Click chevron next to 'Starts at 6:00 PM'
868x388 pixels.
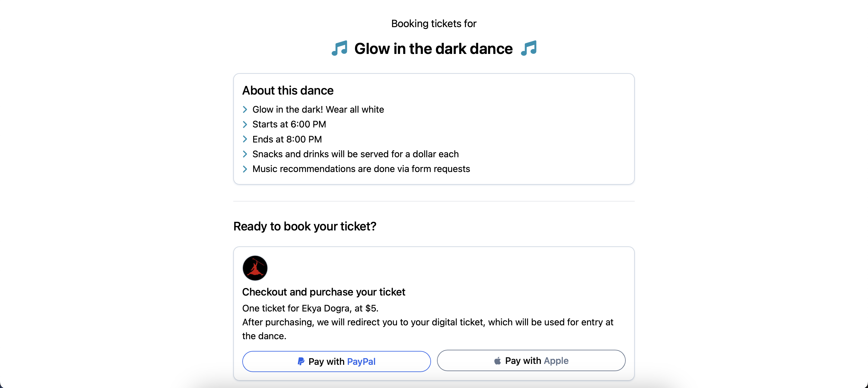tap(245, 124)
